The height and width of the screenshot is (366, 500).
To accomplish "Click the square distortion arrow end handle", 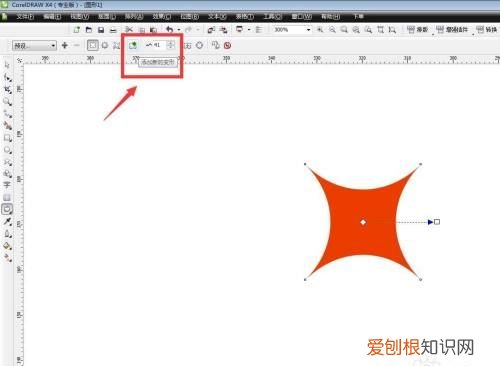I will pos(437,222).
